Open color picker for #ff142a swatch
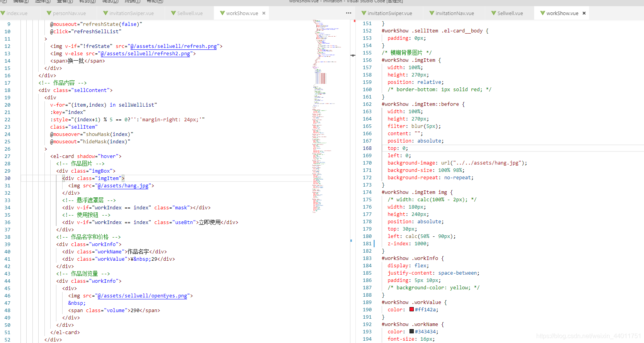The width and height of the screenshot is (644, 343). tap(411, 309)
